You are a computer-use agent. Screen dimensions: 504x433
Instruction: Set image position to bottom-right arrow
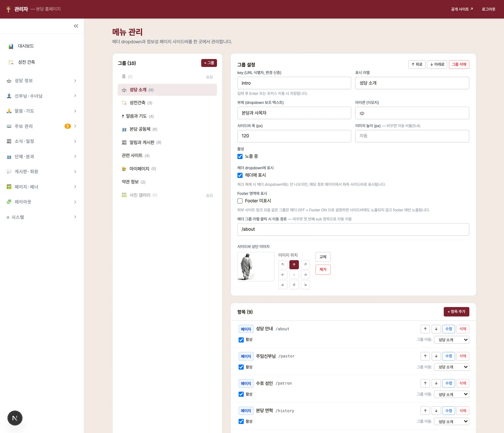tap(305, 285)
